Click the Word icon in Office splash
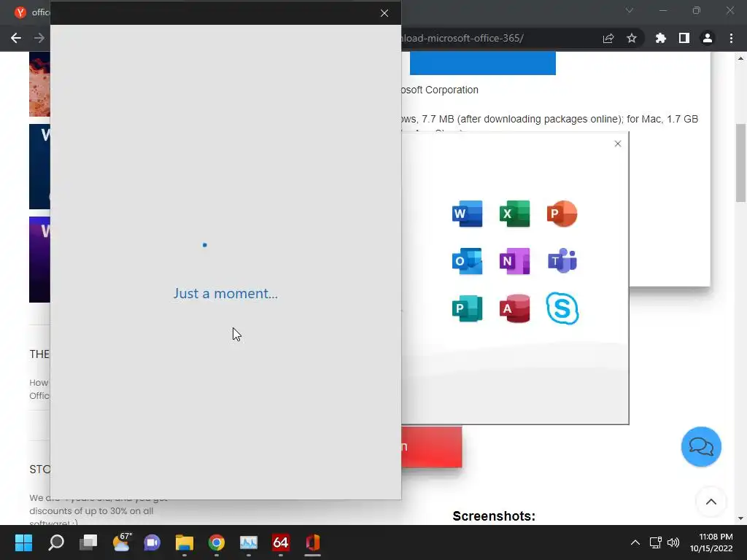747x560 pixels. tap(467, 214)
